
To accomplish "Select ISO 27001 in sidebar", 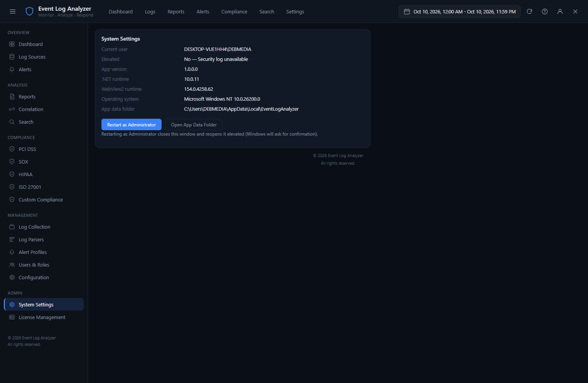I will 44,187.
